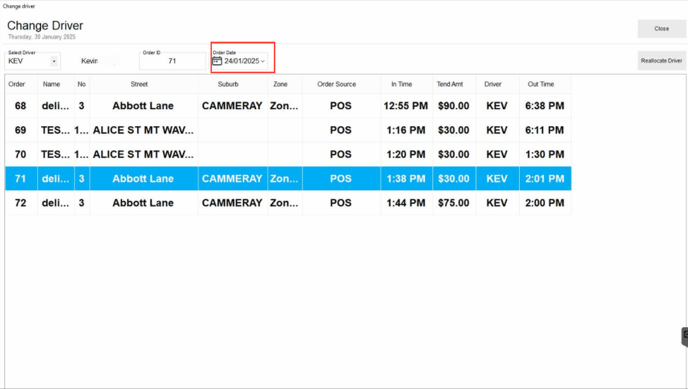
Task: Click the Out Time column header
Action: 541,84
